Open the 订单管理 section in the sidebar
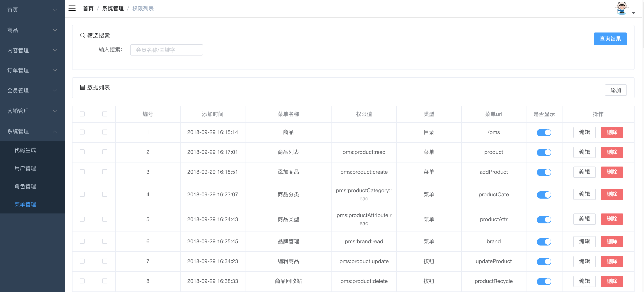This screenshot has height=292, width=644. 32,70
